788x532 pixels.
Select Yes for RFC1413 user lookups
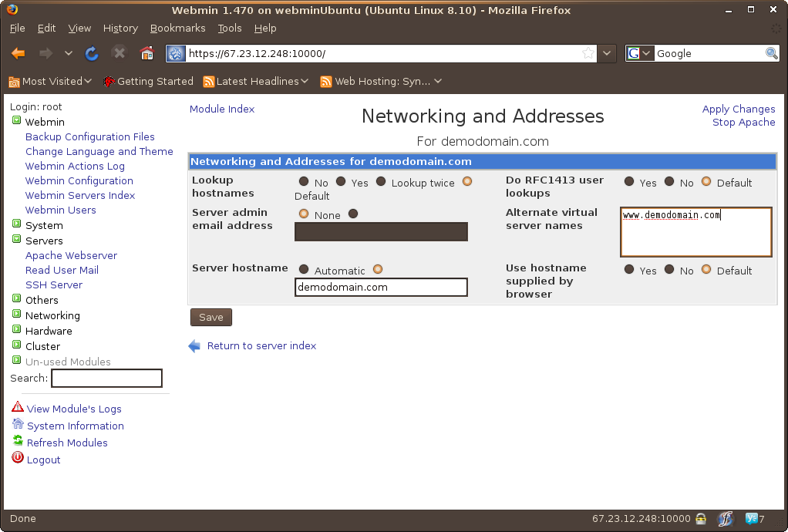click(629, 181)
